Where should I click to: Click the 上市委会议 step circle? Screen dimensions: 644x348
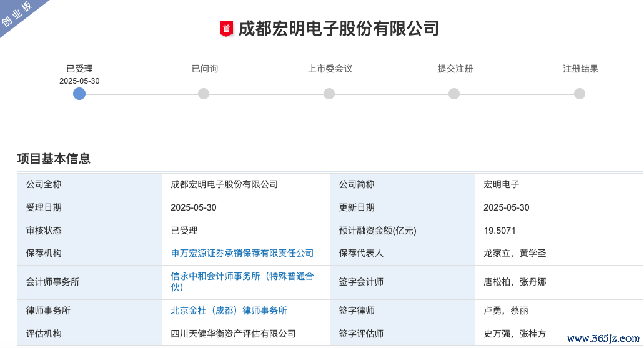(329, 94)
